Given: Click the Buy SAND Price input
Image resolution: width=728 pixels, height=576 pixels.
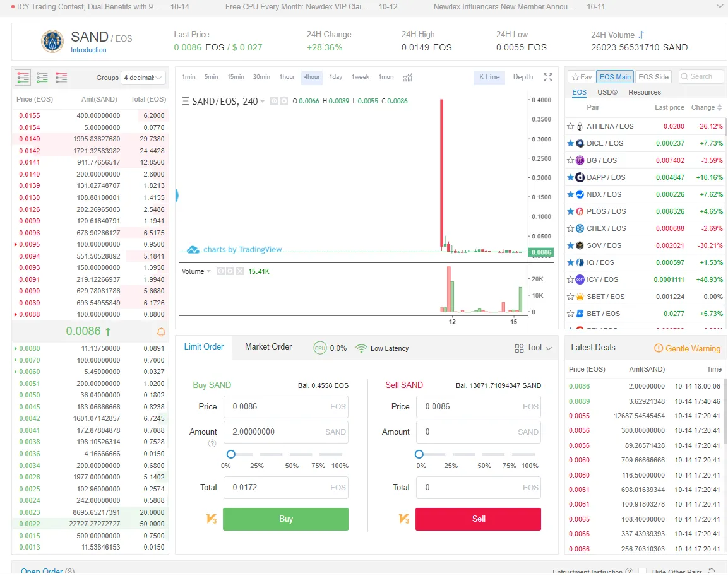Looking at the screenshot, I should tap(286, 407).
